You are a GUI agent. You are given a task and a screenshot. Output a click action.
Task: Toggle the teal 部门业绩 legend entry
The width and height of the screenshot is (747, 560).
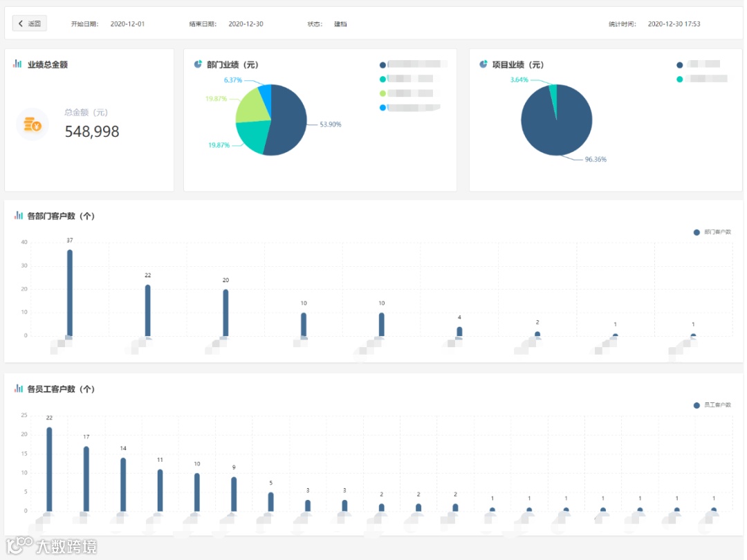click(x=407, y=79)
